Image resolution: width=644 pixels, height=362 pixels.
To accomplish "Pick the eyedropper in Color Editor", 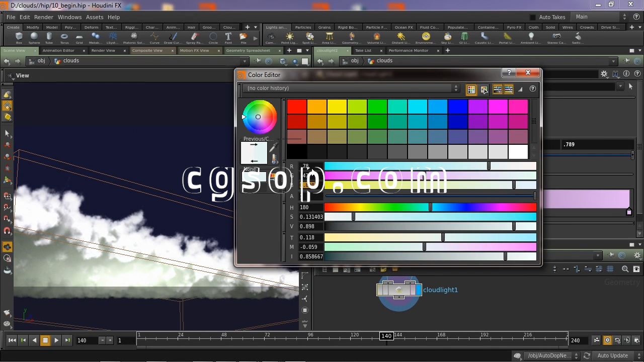I will (x=273, y=147).
